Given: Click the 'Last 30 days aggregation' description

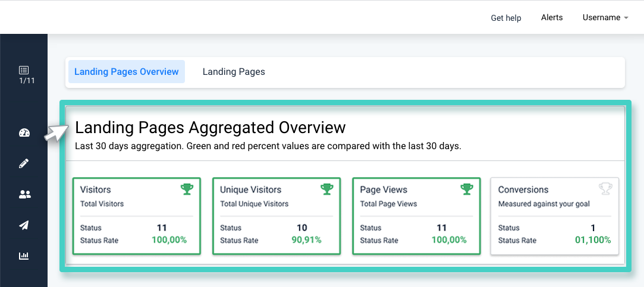Looking at the screenshot, I should point(268,147).
